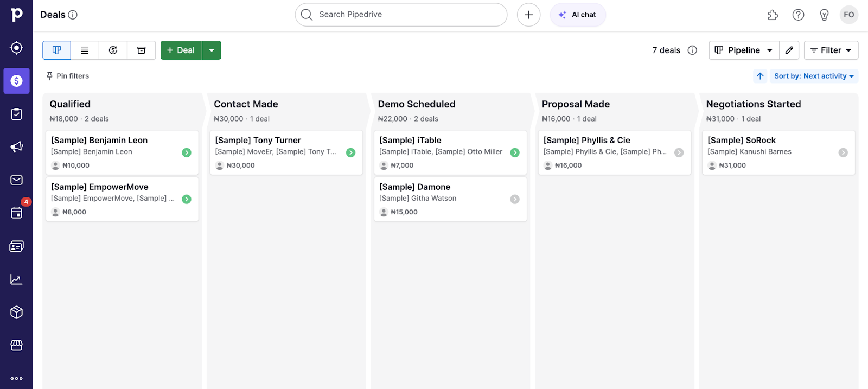Open the FO user avatar menu
Screen dimensions: 868x389
coord(849,15)
